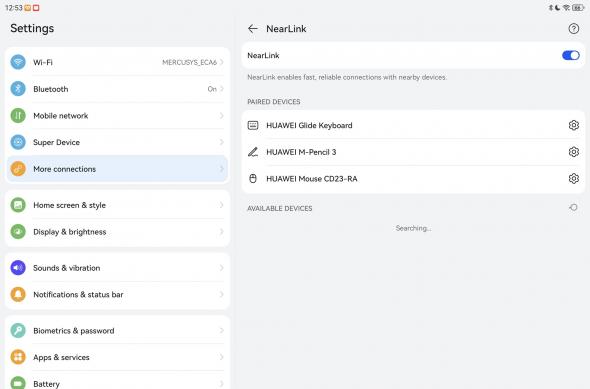Turn off the NearLink switch

[x=570, y=55]
